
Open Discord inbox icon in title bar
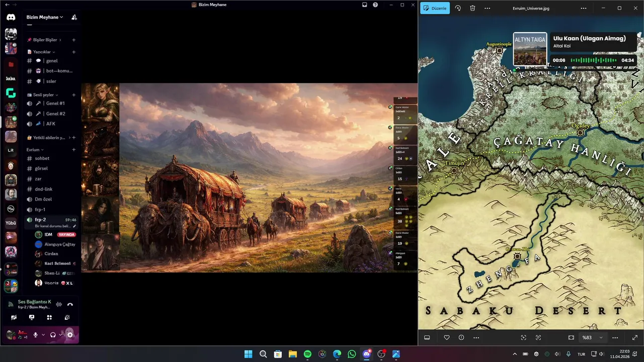pyautogui.click(x=365, y=5)
